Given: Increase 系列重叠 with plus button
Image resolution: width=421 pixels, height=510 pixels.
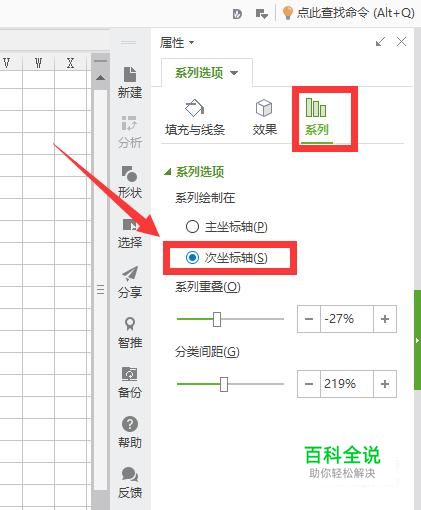Looking at the screenshot, I should [385, 319].
